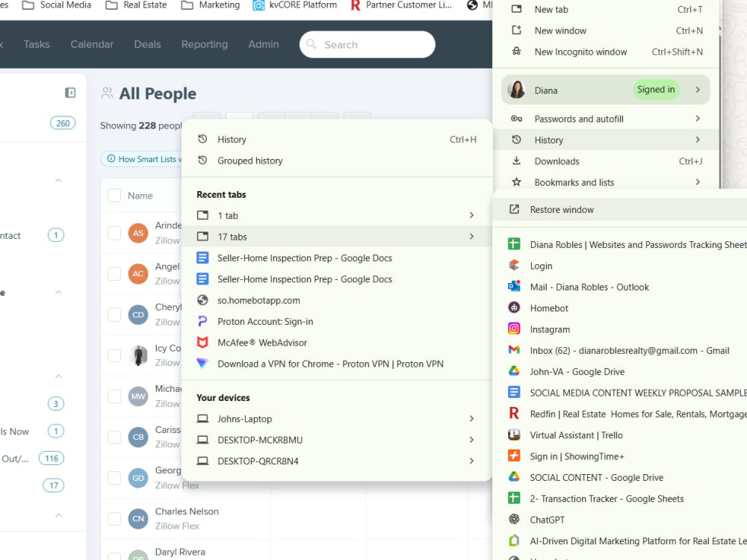Viewport: 747px width, 560px height.
Task: Open the Passwords and autofill submenu arrow
Action: pos(698,119)
